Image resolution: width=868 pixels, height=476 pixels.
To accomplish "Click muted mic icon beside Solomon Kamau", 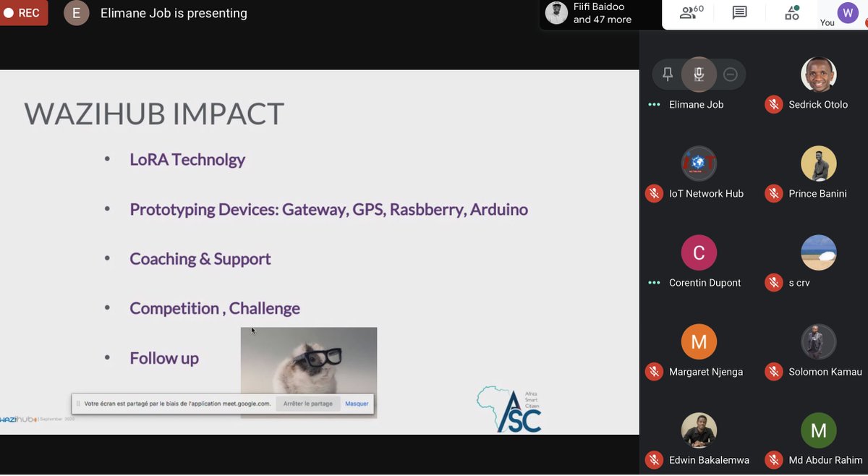I will pyautogui.click(x=773, y=372).
